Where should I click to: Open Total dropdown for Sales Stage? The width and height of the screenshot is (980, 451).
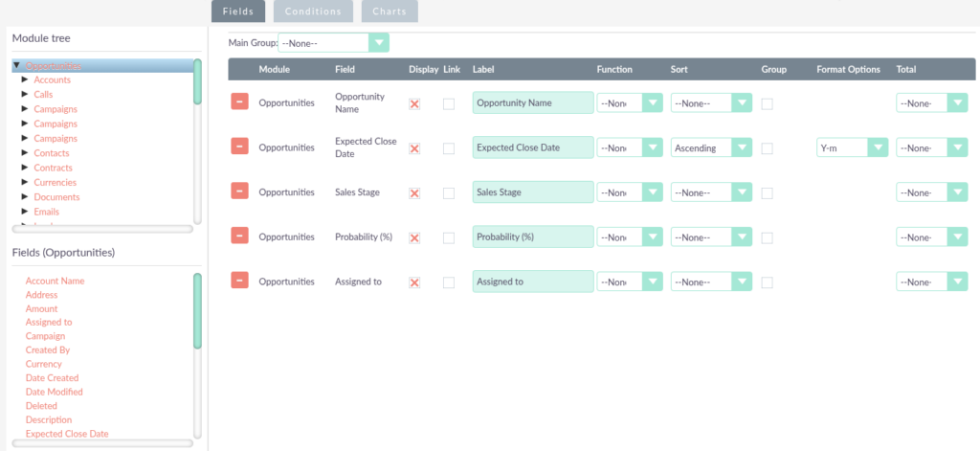click(x=932, y=192)
